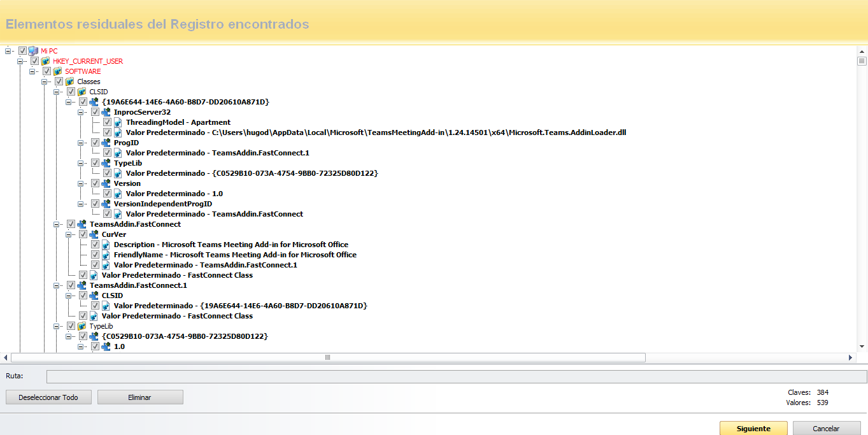Screen dimensions: 868x435
Task: Click the CurVer key icon
Action: [94, 234]
